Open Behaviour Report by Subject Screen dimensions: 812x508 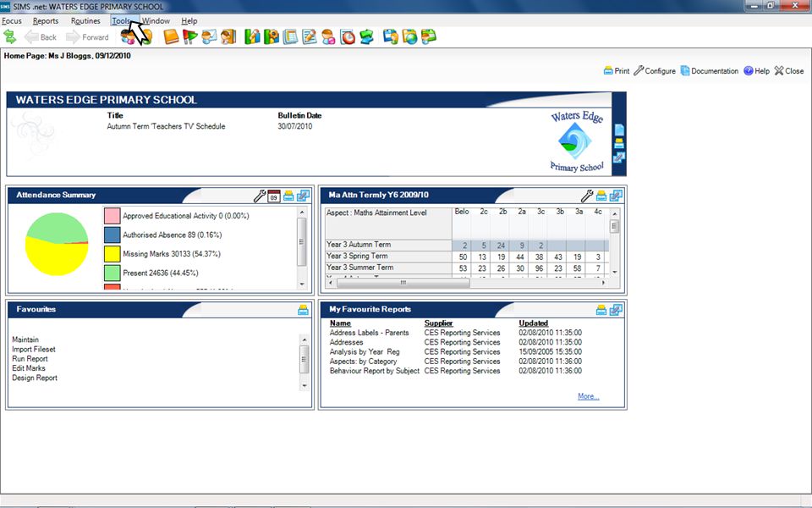coord(375,371)
